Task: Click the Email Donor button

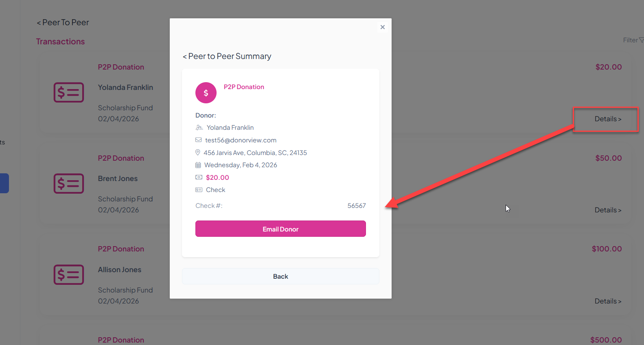Action: point(280,229)
